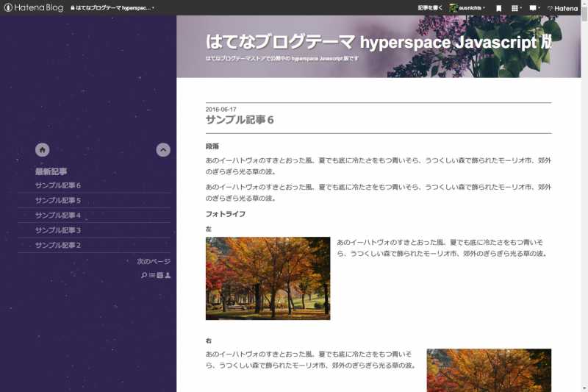Click the 2016-06-17 date link

221,110
